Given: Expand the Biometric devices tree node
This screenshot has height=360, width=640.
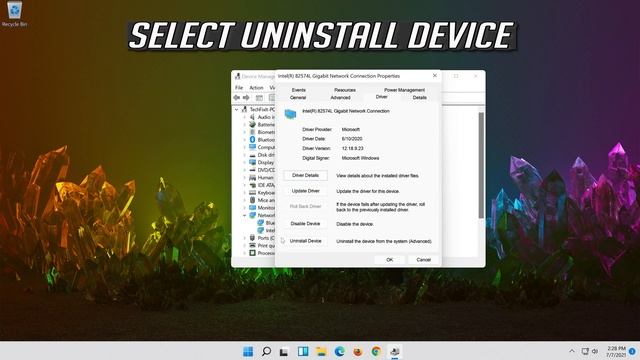Looking at the screenshot, I should 244,132.
